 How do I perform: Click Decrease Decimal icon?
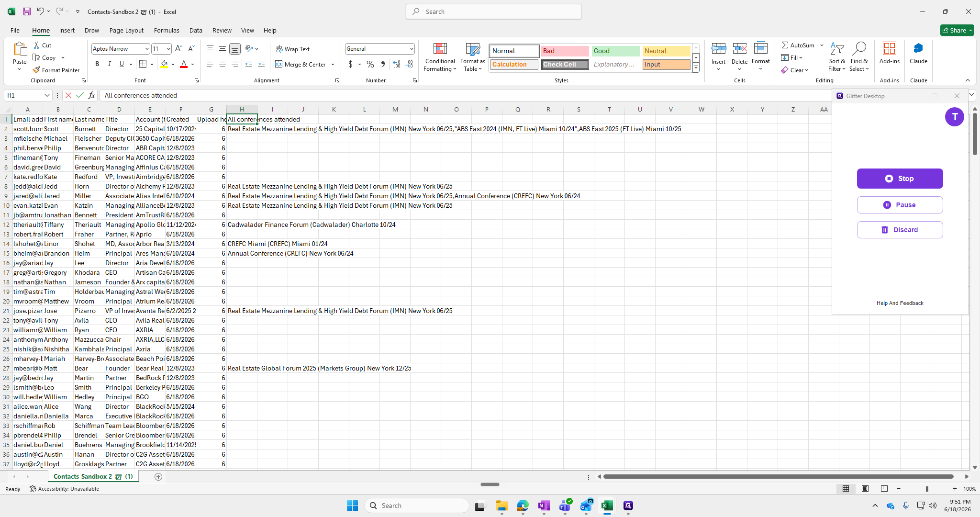(409, 64)
